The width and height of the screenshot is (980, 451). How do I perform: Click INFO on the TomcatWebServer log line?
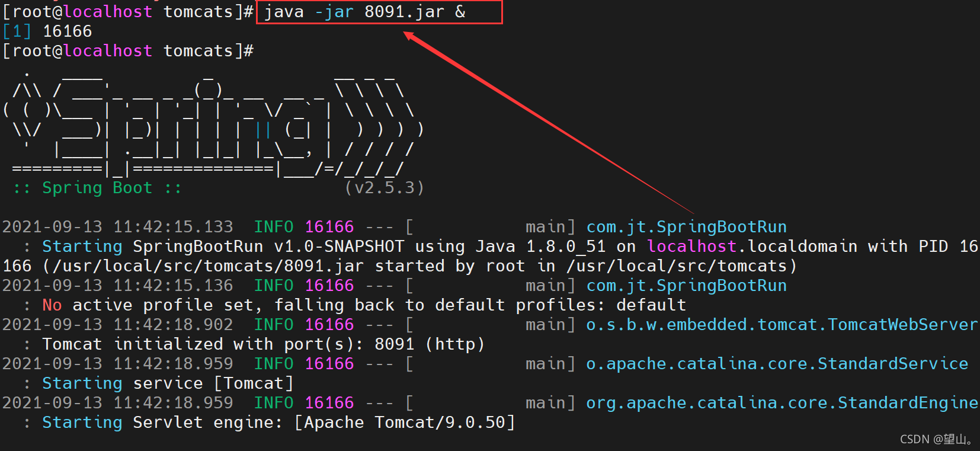274,325
